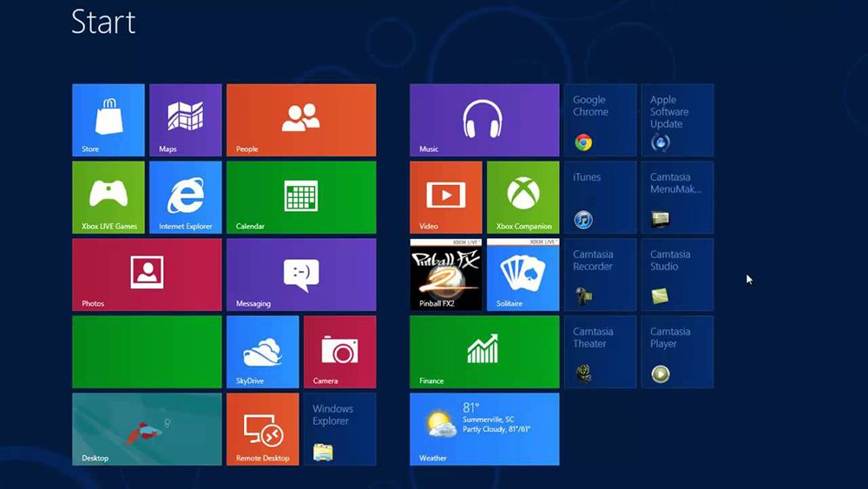The height and width of the screenshot is (489, 868).
Task: Open Apple Software Update tile
Action: coord(678,120)
